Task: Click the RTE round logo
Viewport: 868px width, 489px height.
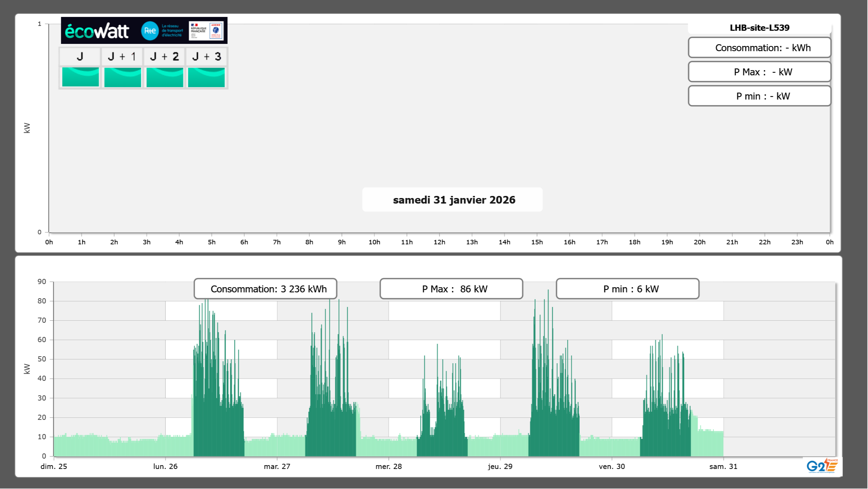Action: tap(150, 31)
